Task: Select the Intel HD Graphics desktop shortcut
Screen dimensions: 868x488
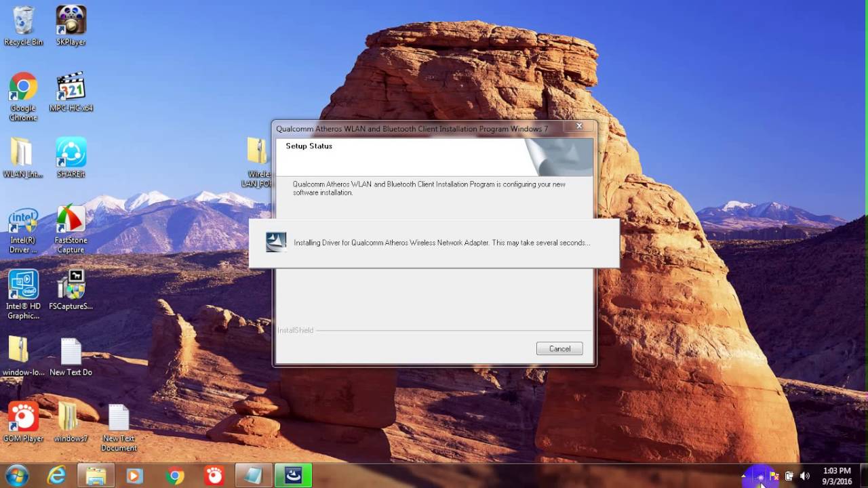Action: [23, 296]
